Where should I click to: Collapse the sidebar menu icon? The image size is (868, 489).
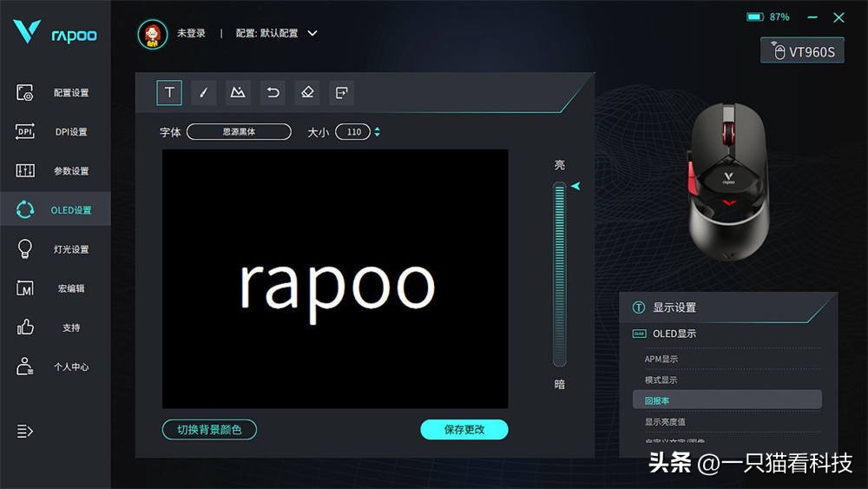point(25,431)
